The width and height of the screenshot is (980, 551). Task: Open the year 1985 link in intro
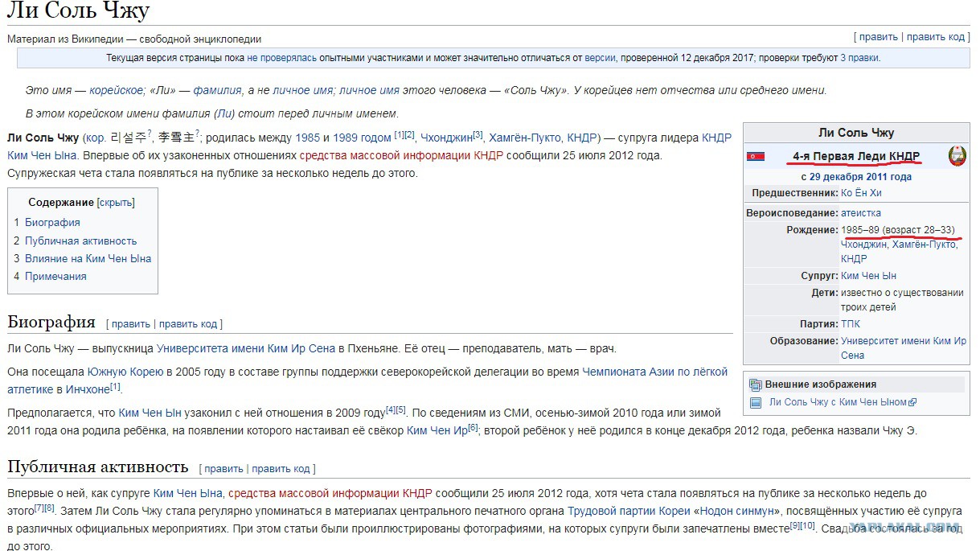coord(307,138)
